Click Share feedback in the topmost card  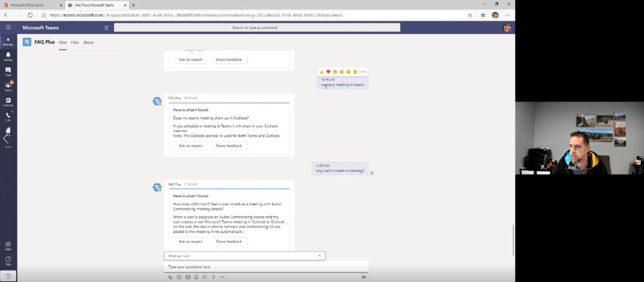tap(229, 59)
